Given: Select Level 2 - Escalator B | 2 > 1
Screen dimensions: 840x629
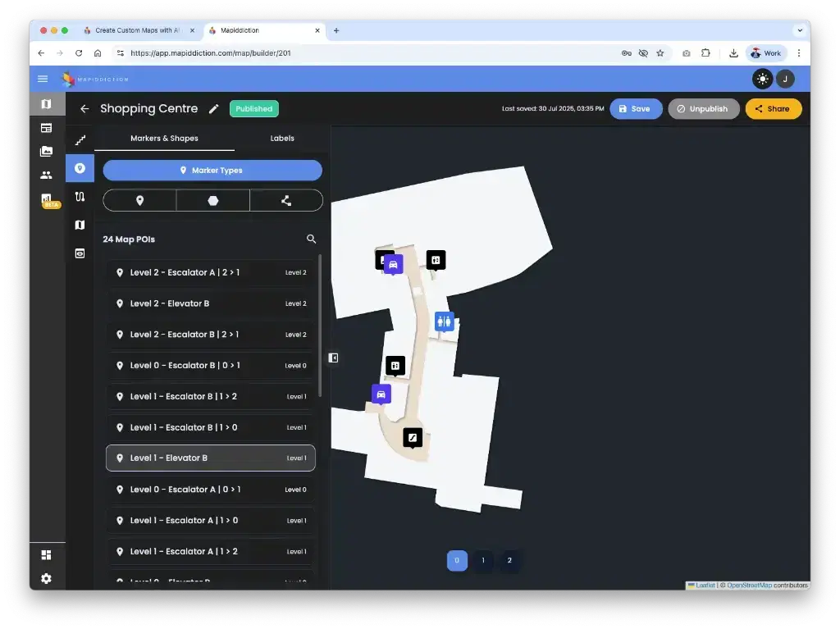Looking at the screenshot, I should pyautogui.click(x=211, y=335).
